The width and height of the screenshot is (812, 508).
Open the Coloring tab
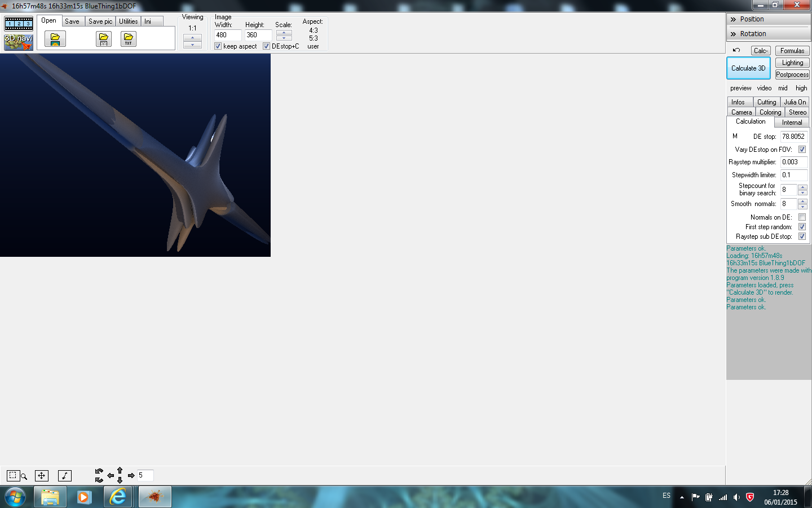(770, 112)
